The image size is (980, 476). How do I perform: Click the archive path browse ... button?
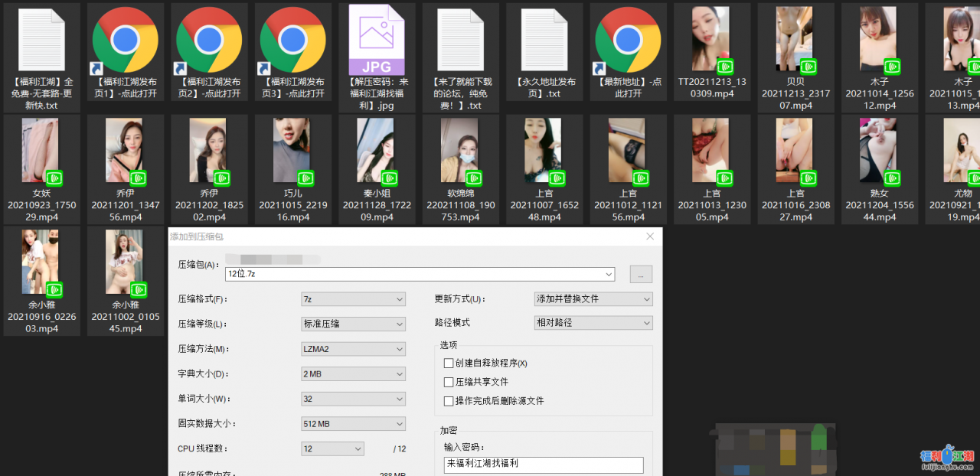[641, 274]
